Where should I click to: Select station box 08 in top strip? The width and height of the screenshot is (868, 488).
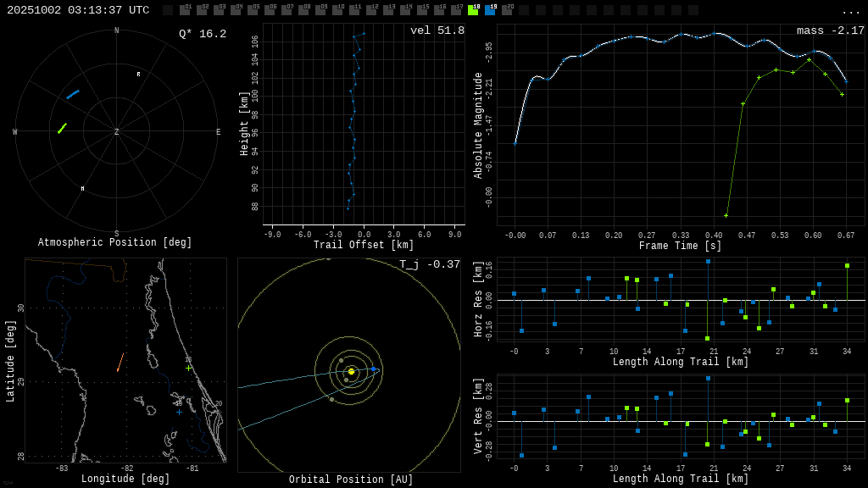tap(303, 10)
